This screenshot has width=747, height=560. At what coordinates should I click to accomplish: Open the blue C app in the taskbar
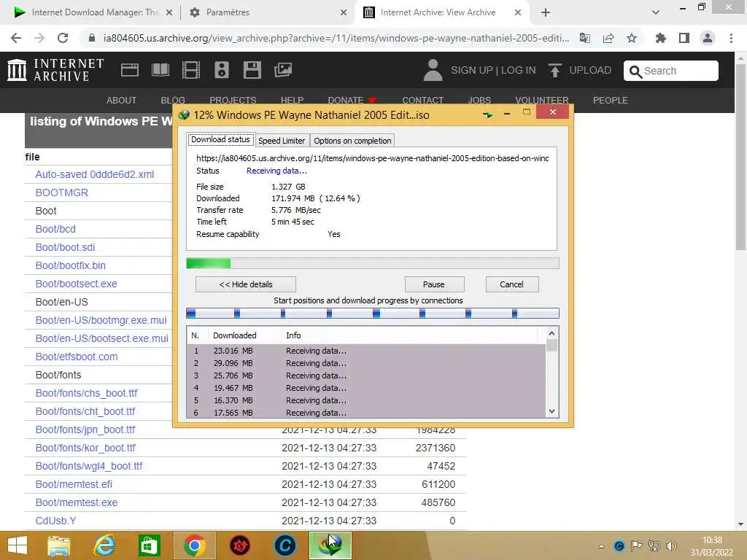tap(285, 545)
